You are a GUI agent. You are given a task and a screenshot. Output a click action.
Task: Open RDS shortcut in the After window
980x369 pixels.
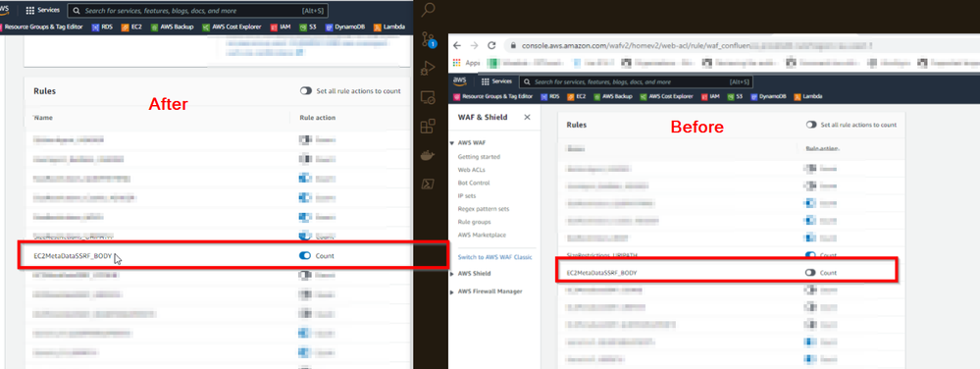(x=102, y=26)
